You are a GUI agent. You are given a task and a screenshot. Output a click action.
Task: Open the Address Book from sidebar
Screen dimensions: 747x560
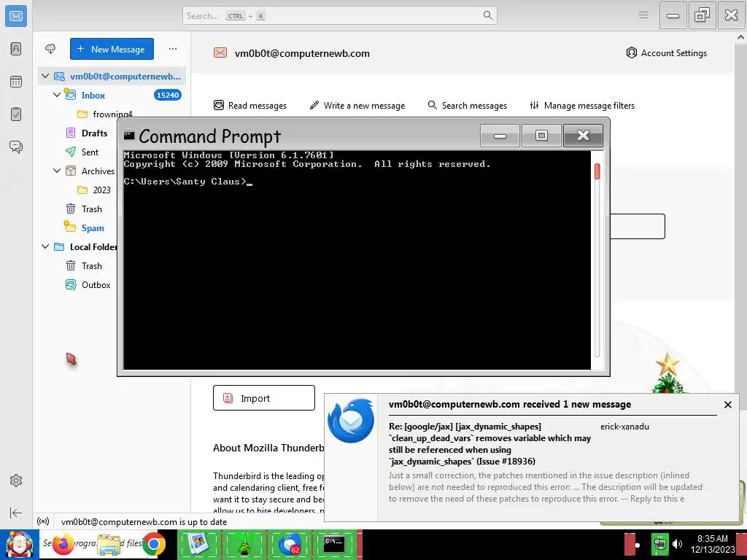pyautogui.click(x=16, y=49)
